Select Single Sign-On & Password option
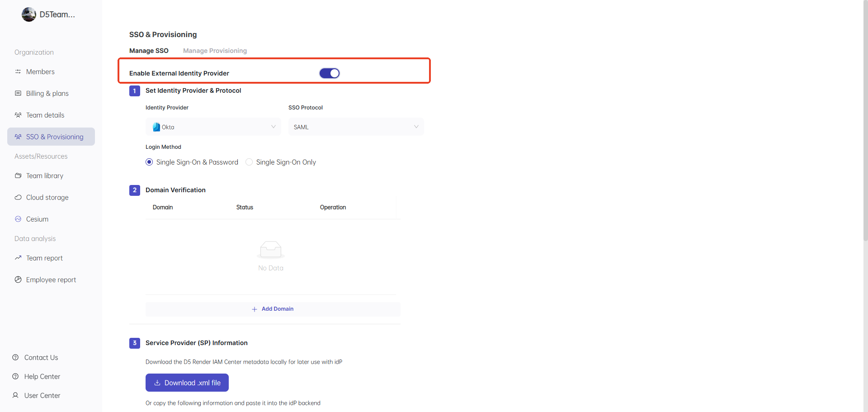The height and width of the screenshot is (412, 868). tap(149, 162)
